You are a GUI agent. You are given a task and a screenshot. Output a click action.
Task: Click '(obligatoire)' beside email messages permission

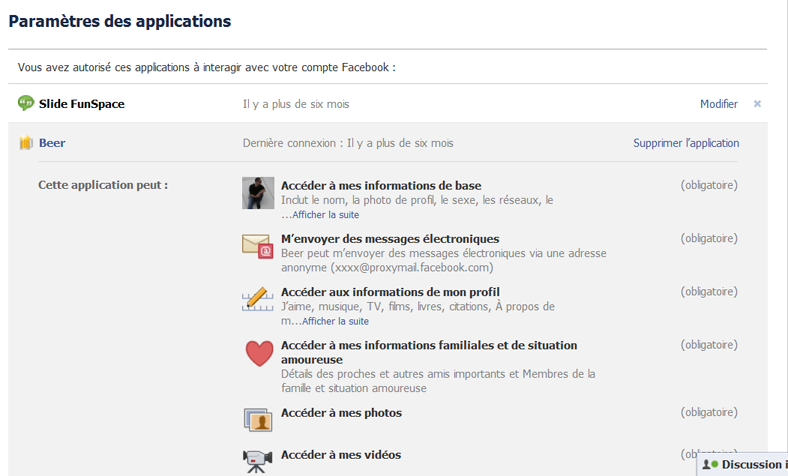click(709, 238)
